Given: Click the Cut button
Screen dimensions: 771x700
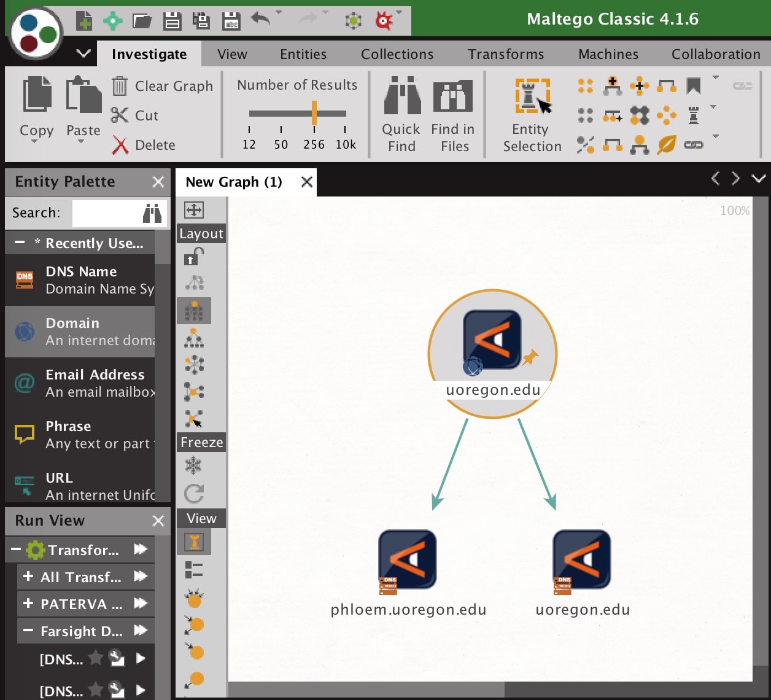Looking at the screenshot, I should click(135, 115).
